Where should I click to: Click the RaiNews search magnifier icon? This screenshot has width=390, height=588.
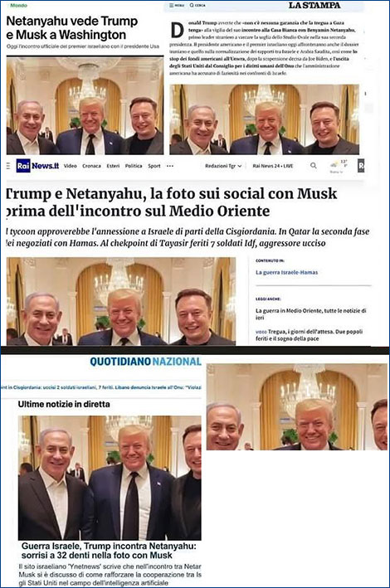tap(314, 165)
